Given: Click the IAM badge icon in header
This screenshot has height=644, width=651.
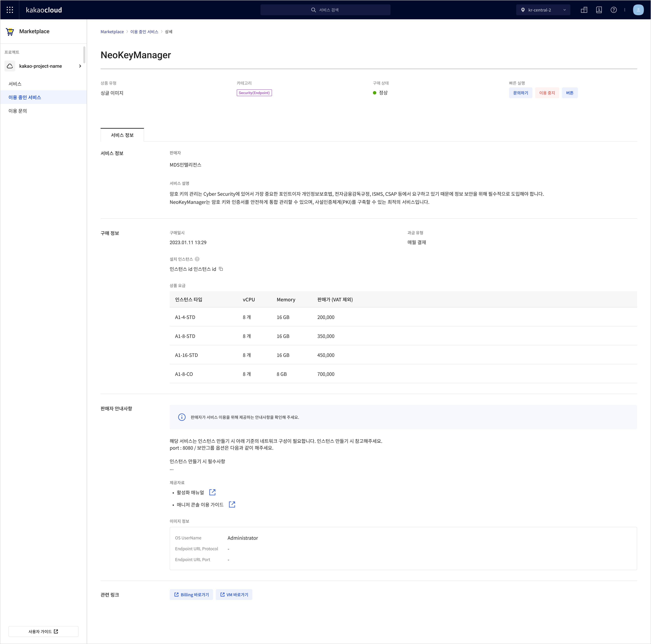Looking at the screenshot, I should (x=599, y=10).
